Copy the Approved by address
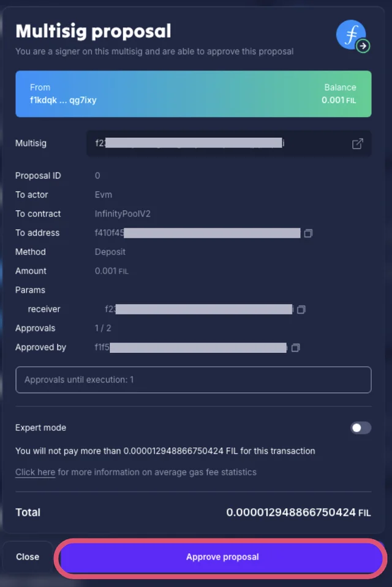The height and width of the screenshot is (587, 392). (296, 347)
